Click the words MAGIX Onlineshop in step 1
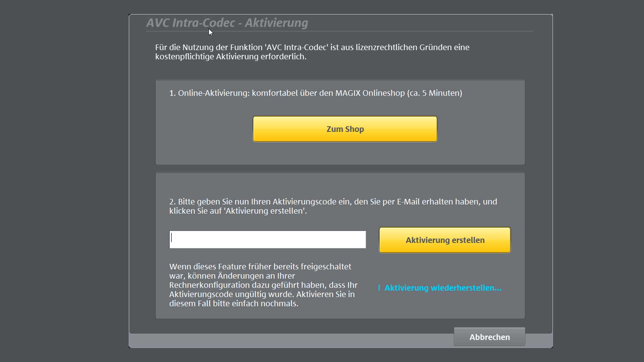The width and height of the screenshot is (644, 362). tap(370, 93)
